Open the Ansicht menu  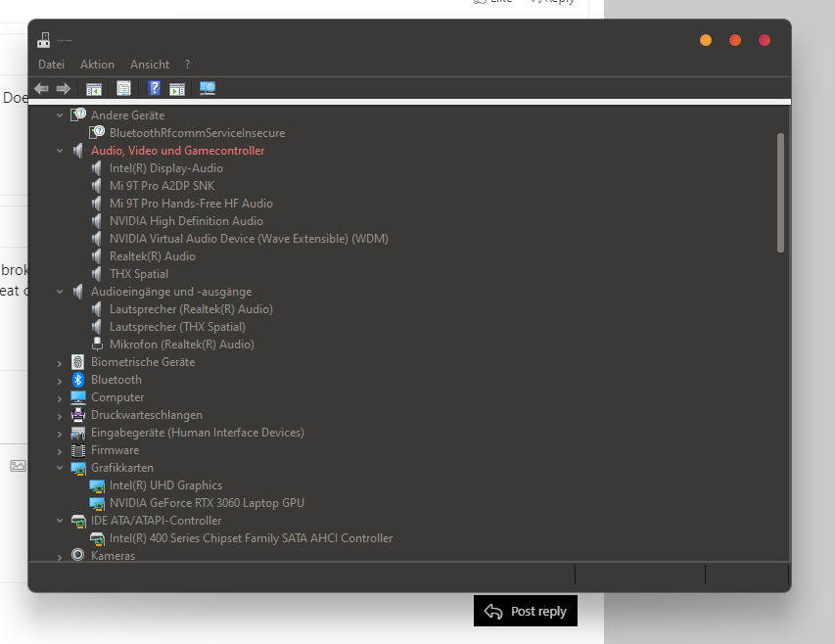[150, 65]
